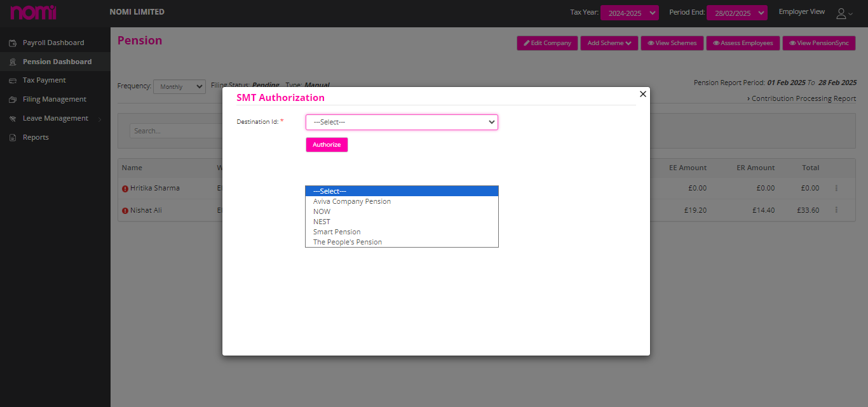Open row options for Nishat Ali
This screenshot has width=868, height=407.
[836, 210]
